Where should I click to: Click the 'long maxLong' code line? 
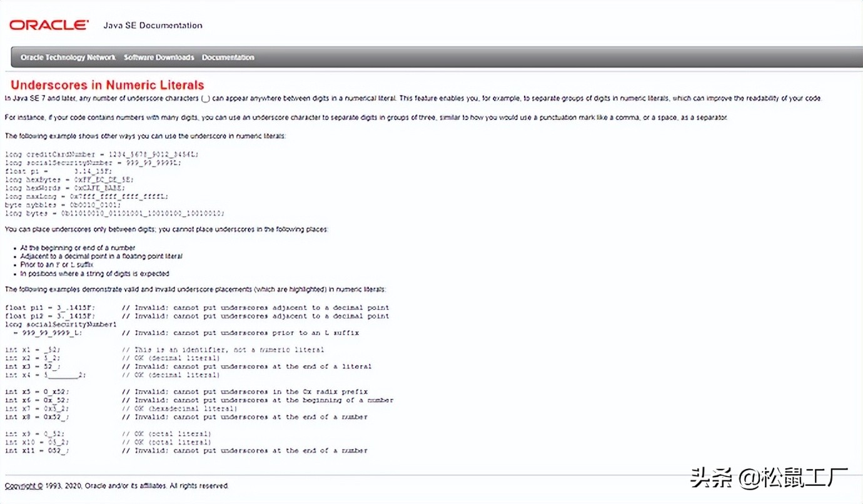86,196
